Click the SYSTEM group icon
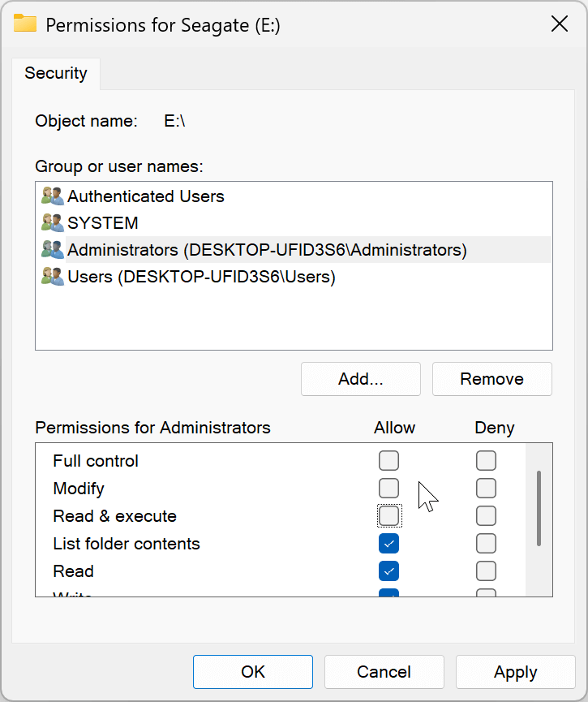The height and width of the screenshot is (702, 588). click(x=53, y=223)
